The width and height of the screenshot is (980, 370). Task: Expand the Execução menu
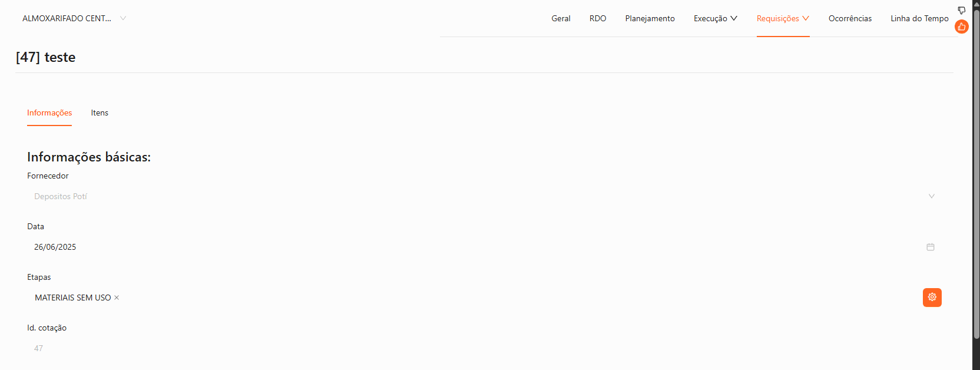(x=715, y=18)
